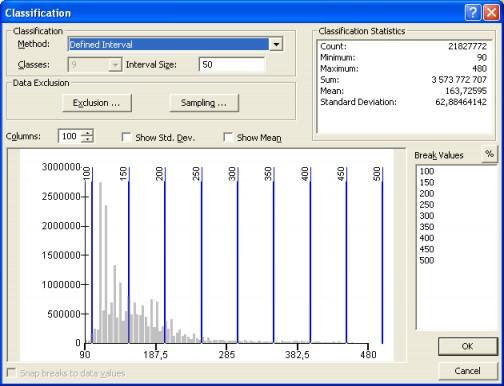Click the 500 break line in histogram
The width and height of the screenshot is (504, 386).
pos(382,255)
